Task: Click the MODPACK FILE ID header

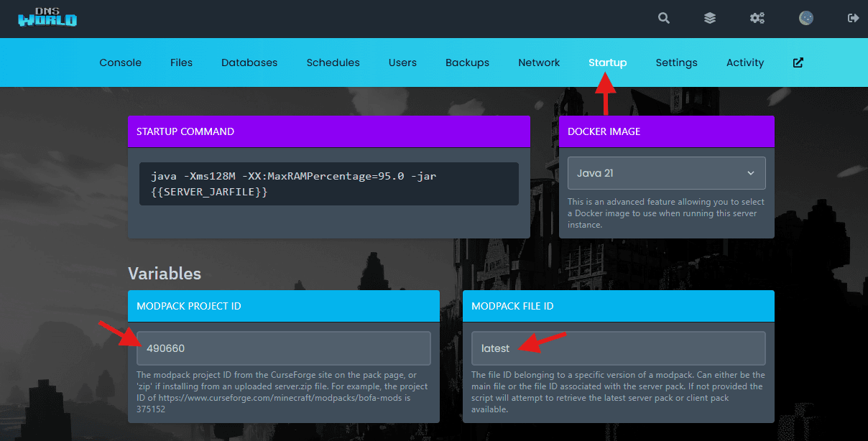Action: coord(619,306)
